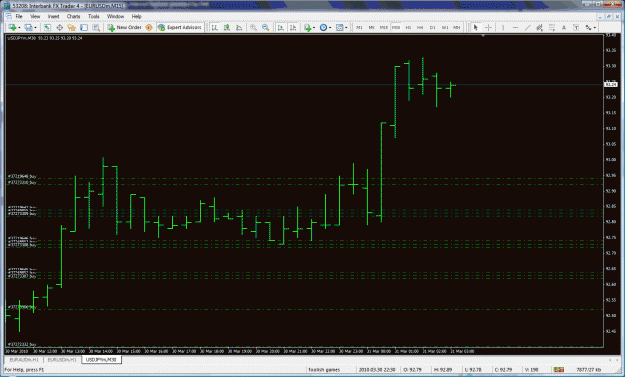The image size is (625, 377).
Task: Click the Templates icon
Action: (340, 27)
